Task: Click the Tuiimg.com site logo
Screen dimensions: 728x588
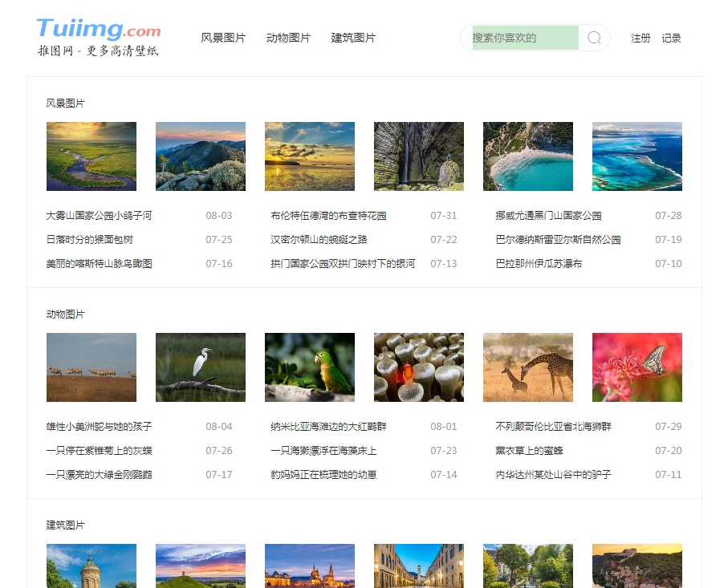Action: (99, 38)
